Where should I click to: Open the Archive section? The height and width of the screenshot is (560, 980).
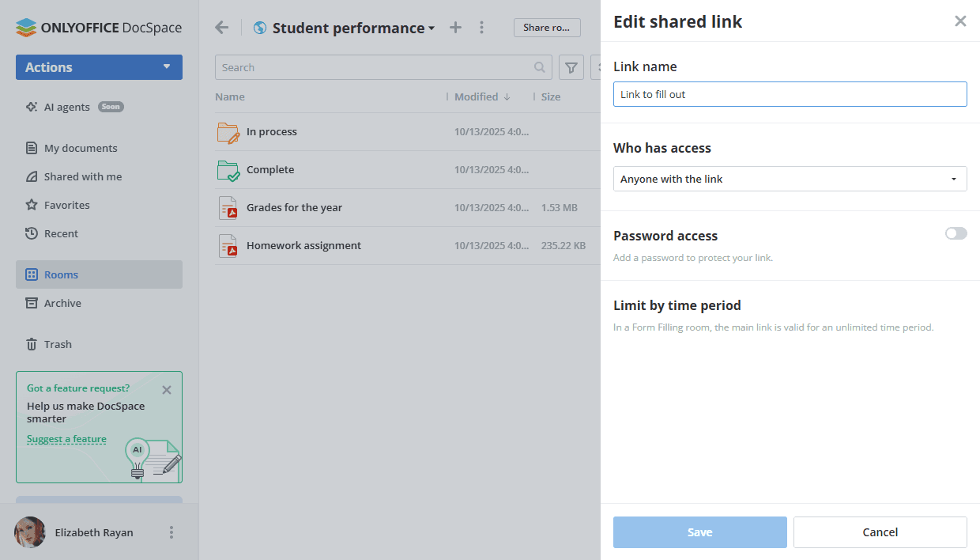[x=62, y=303]
